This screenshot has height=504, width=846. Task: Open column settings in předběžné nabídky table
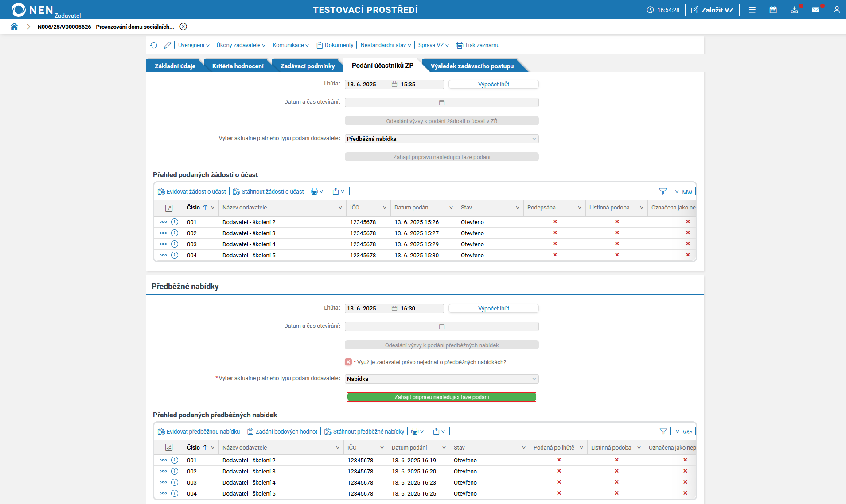pyautogui.click(x=169, y=447)
